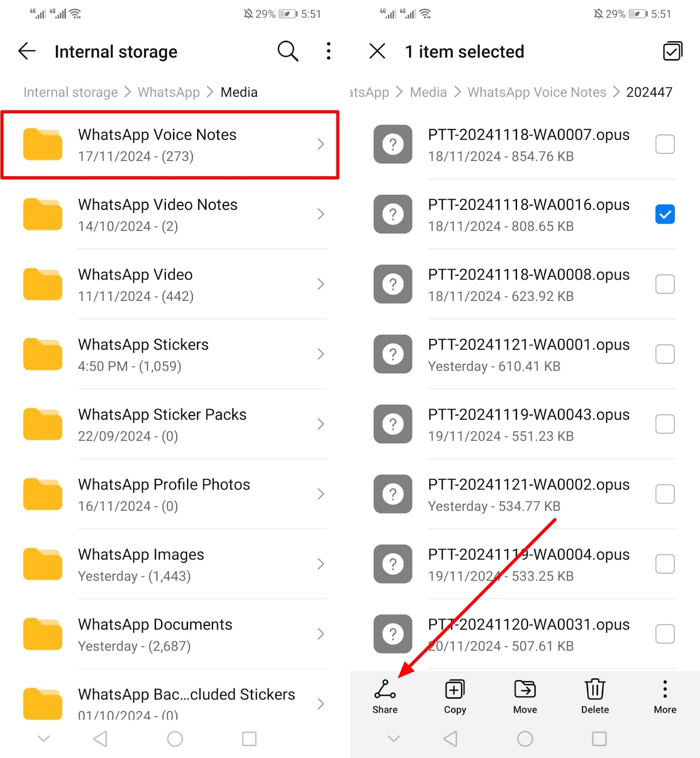Click file icon of PTT-20241120-WA0031.opus
The height and width of the screenshot is (758, 700).
coord(393,634)
